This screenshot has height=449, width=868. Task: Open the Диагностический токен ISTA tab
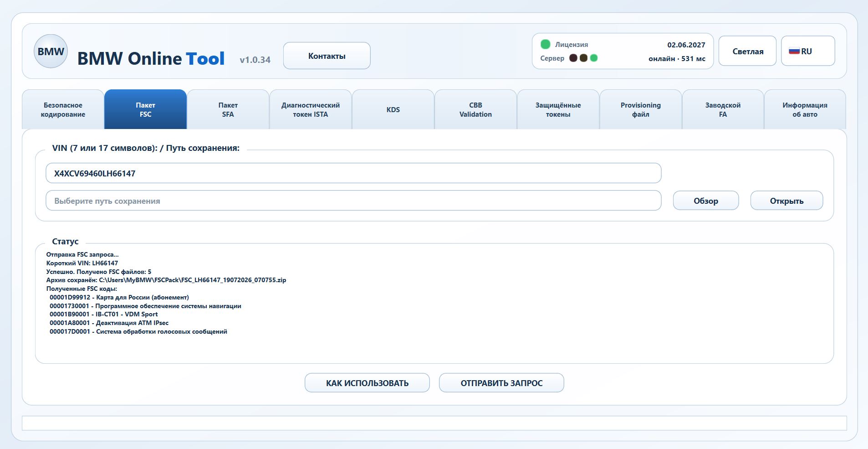311,110
